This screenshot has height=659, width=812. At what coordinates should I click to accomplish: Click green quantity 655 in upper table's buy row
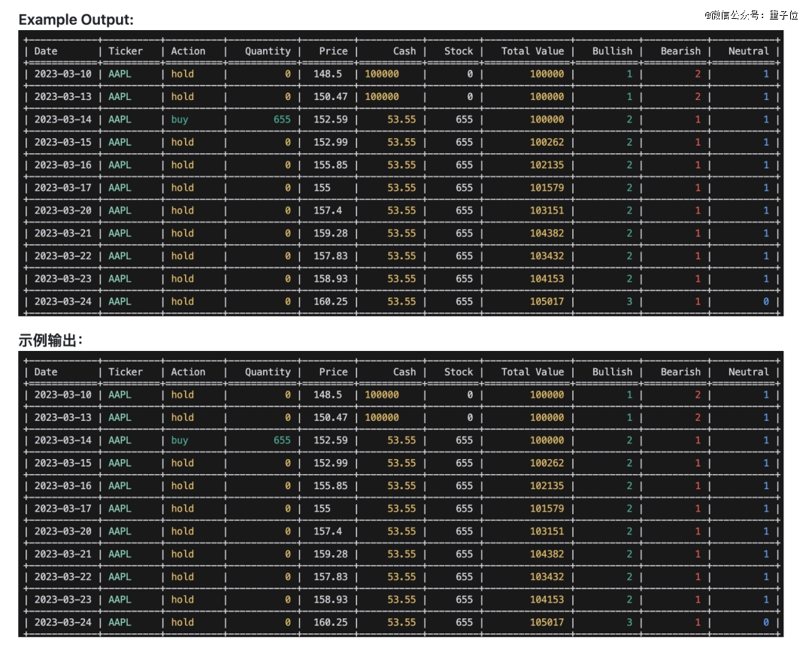[x=282, y=119]
